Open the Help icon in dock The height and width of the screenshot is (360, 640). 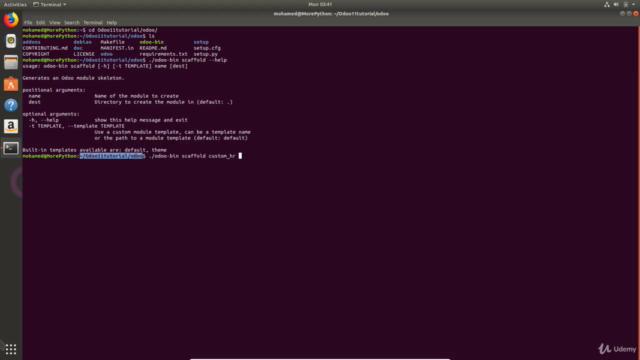tap(11, 105)
